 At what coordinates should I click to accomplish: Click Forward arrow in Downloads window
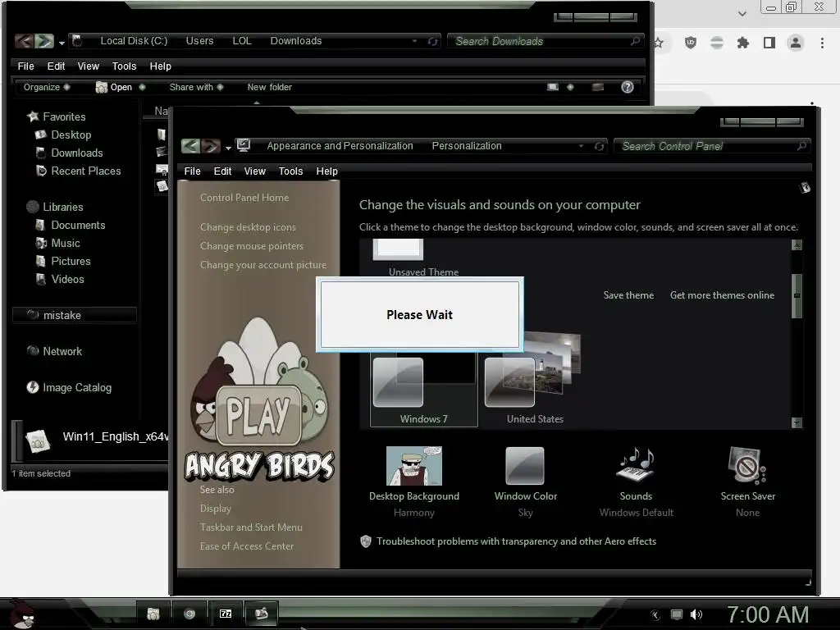(44, 41)
